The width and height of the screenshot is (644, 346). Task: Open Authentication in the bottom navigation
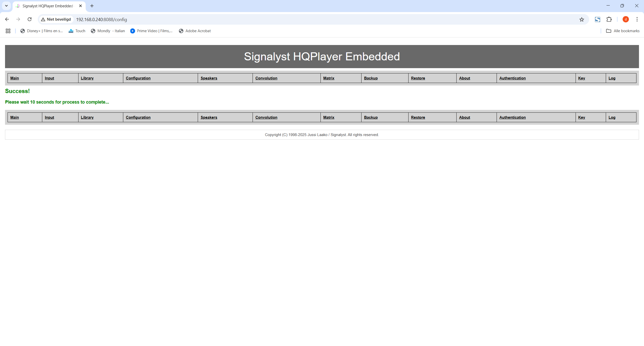pos(512,117)
